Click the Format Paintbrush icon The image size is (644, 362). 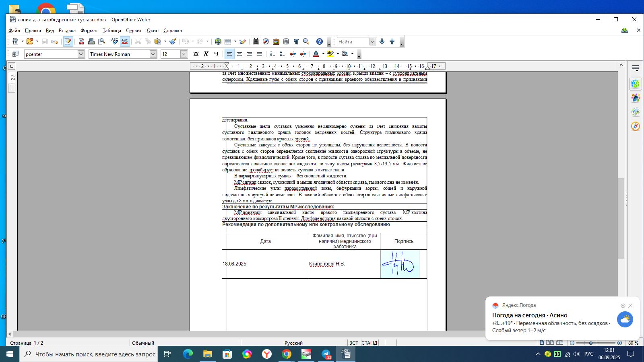173,41
